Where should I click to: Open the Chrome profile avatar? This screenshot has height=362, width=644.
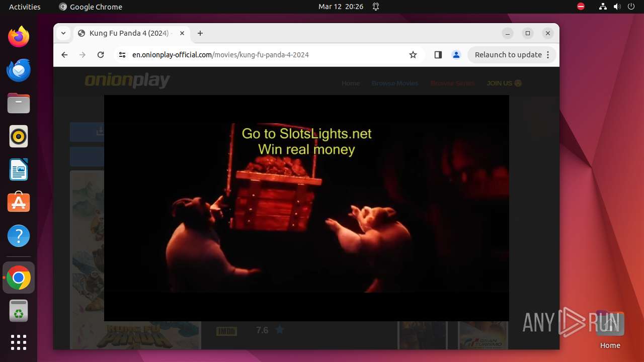coord(456,55)
